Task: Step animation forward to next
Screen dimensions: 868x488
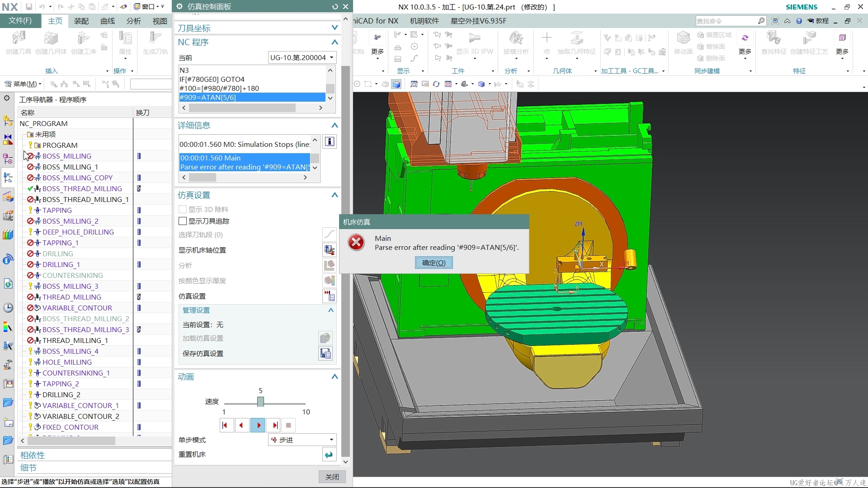Action: pyautogui.click(x=274, y=425)
